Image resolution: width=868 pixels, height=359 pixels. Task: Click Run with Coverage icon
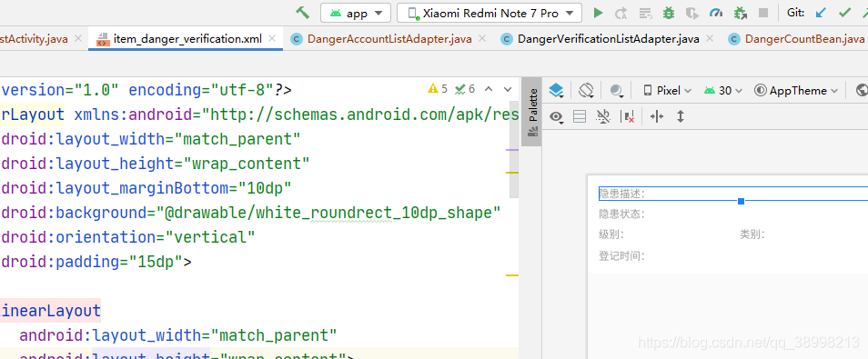[x=692, y=13]
